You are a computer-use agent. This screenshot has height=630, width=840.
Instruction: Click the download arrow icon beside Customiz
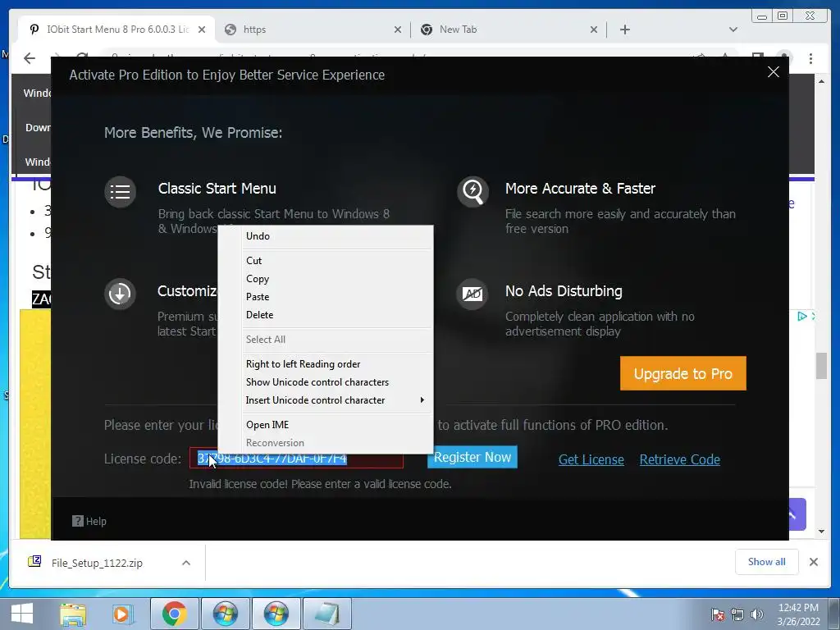pyautogui.click(x=120, y=294)
